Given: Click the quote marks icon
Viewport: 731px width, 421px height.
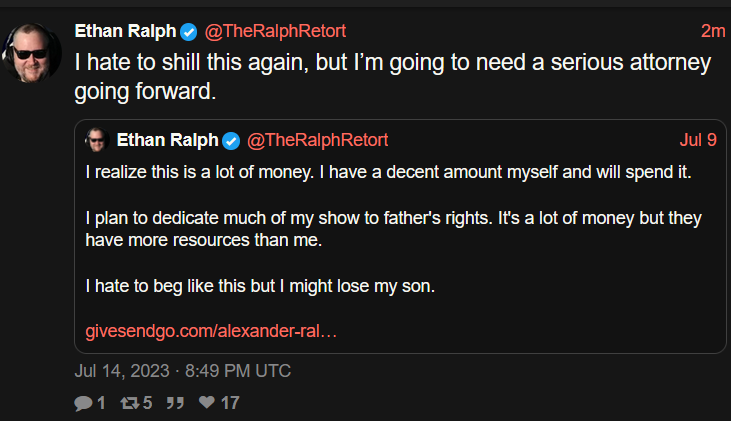Looking at the screenshot, I should tap(173, 403).
